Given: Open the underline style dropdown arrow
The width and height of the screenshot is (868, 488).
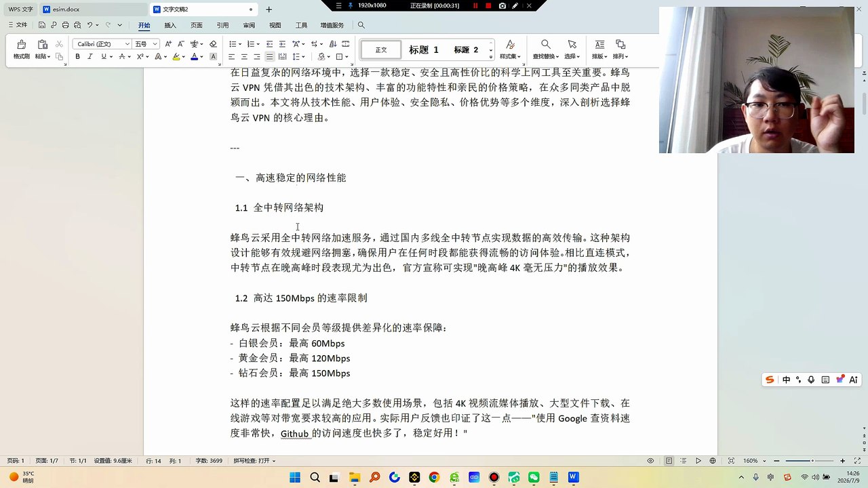Looking at the screenshot, I should [x=111, y=57].
